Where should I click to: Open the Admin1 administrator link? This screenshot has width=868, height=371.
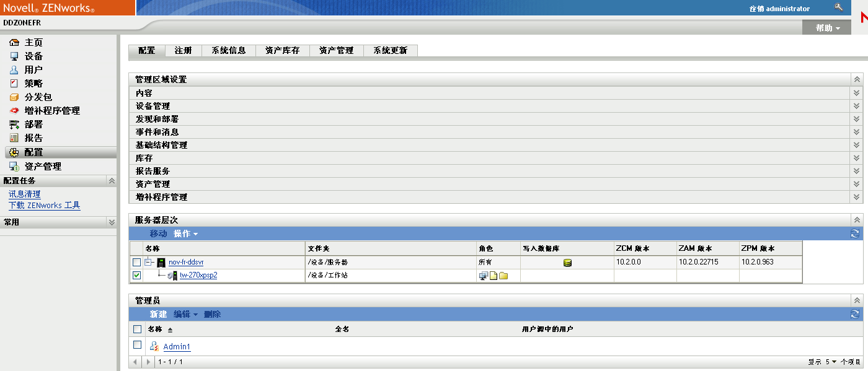click(x=177, y=347)
